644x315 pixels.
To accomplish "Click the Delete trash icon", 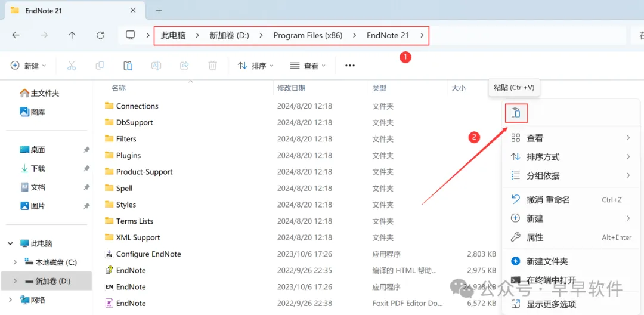I will tap(212, 65).
